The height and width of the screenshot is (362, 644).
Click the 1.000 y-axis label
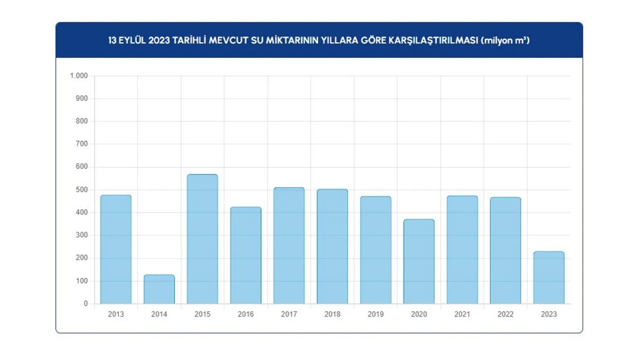[79, 76]
